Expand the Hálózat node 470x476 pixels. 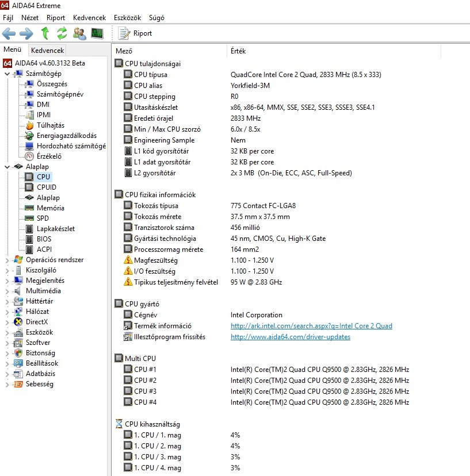tap(7, 312)
